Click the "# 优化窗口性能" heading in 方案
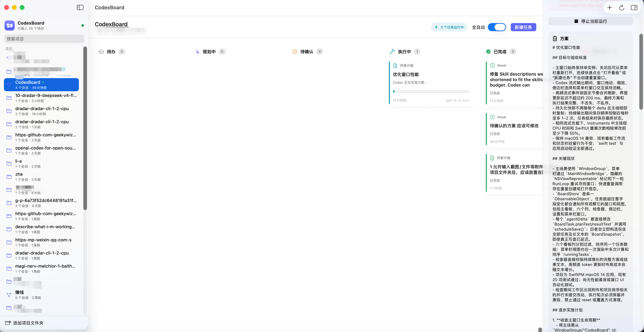The image size is (644, 332). tap(566, 48)
